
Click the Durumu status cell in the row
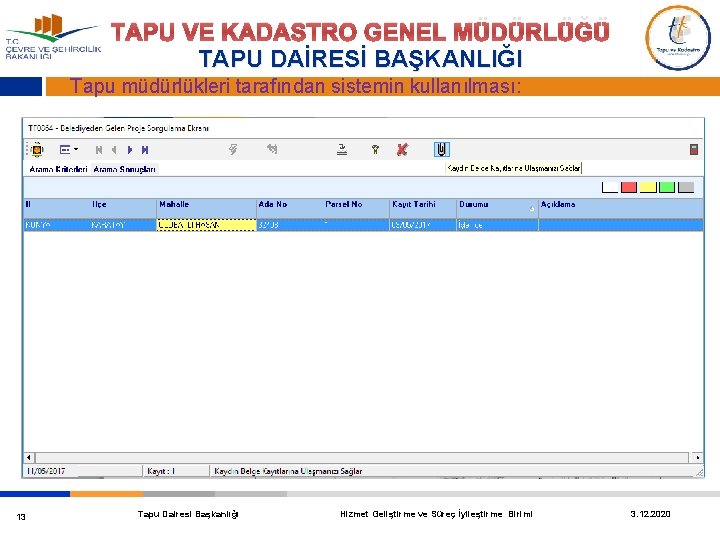tap(497, 225)
